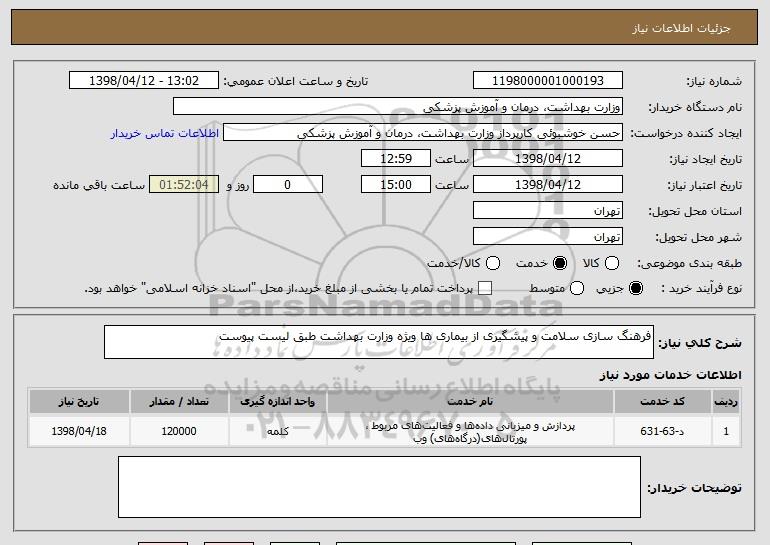The height and width of the screenshot is (545, 770).
Task: Select the کالا/خدمت radio button
Action: coord(493,264)
